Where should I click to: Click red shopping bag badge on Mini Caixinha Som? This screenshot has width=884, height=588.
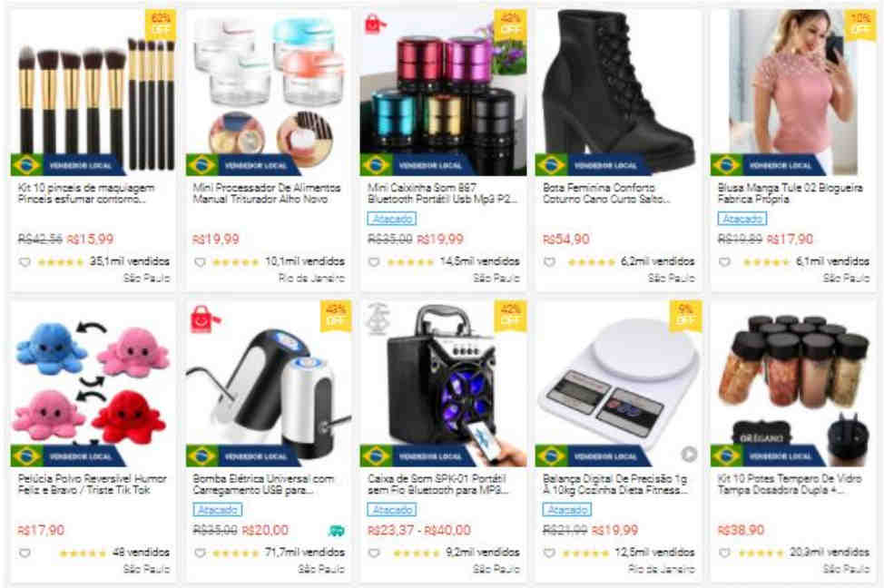coord(374,24)
